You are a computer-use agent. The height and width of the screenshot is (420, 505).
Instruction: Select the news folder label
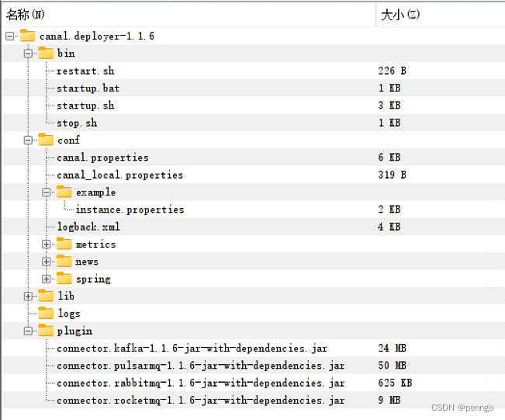tap(87, 262)
